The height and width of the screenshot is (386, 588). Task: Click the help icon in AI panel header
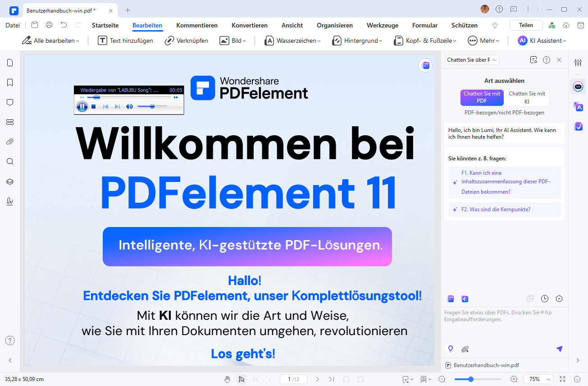[547, 60]
